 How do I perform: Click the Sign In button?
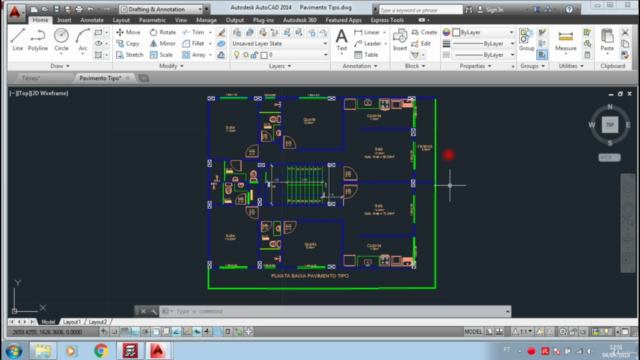pyautogui.click(x=490, y=9)
